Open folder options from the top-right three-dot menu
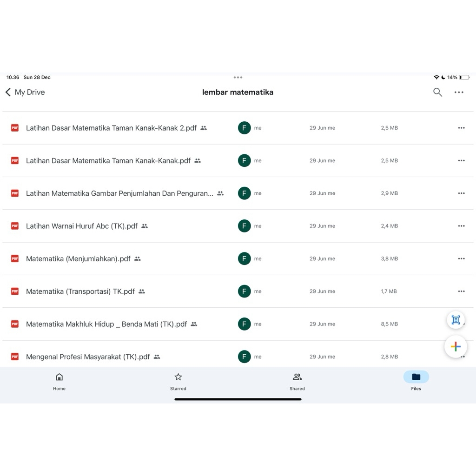This screenshot has height=476, width=476. (459, 92)
